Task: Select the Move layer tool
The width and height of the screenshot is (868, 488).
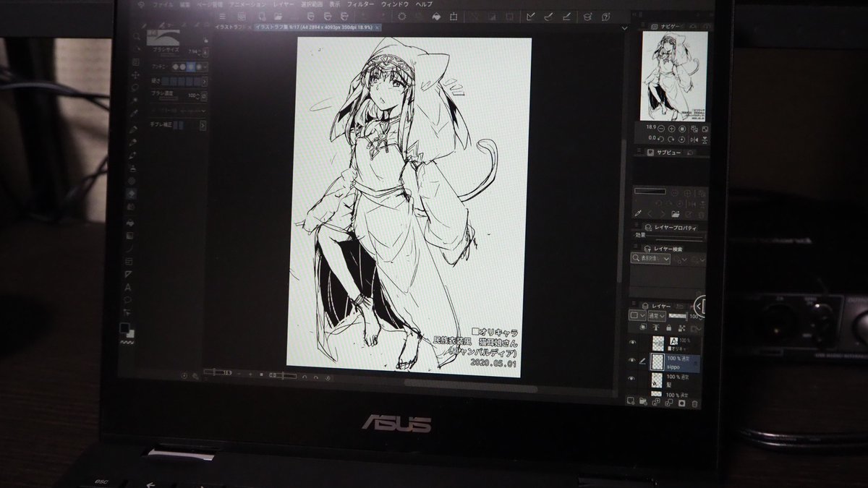Action: coord(135,75)
